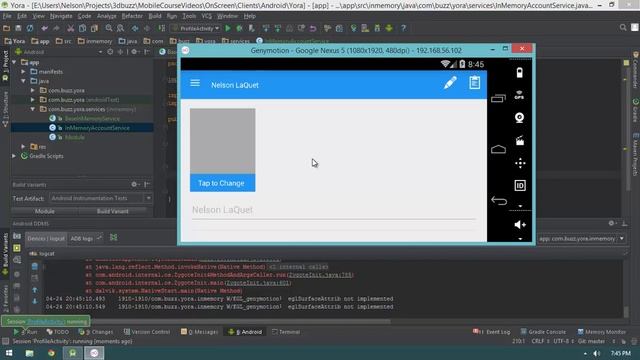This screenshot has width=640, height=360.
Task: Collapse com.buzz.yora.services package
Action: click(x=33, y=109)
